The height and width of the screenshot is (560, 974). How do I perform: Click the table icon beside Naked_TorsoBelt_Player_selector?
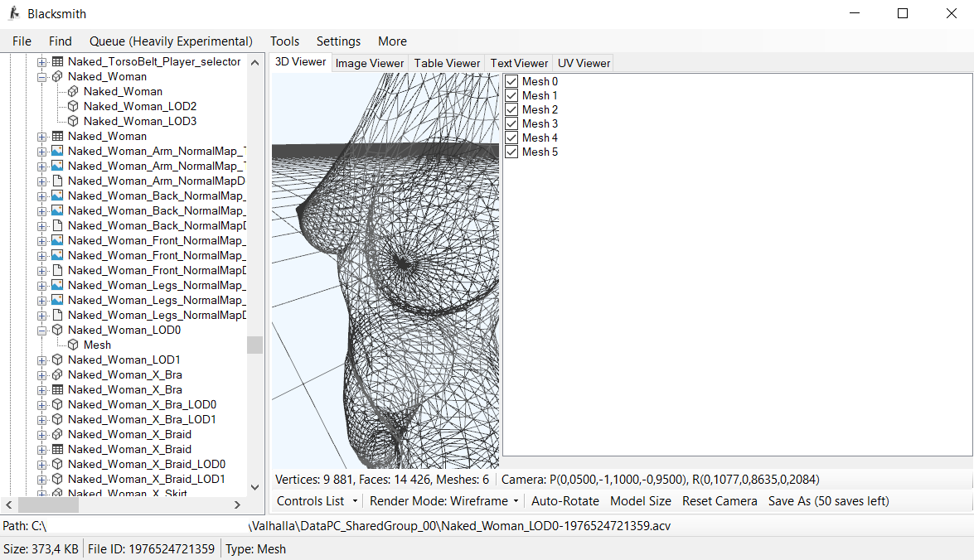click(57, 61)
